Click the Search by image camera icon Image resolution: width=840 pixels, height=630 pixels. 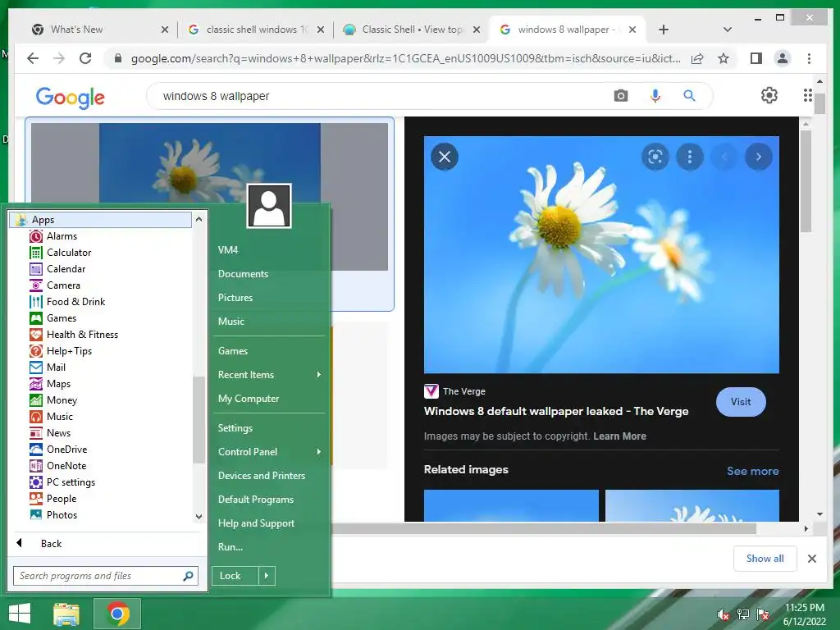pos(621,96)
